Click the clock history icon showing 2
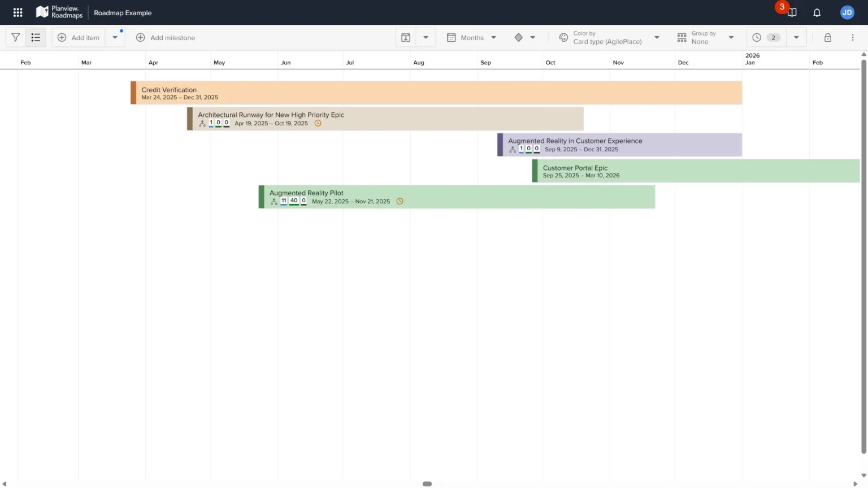 [766, 37]
